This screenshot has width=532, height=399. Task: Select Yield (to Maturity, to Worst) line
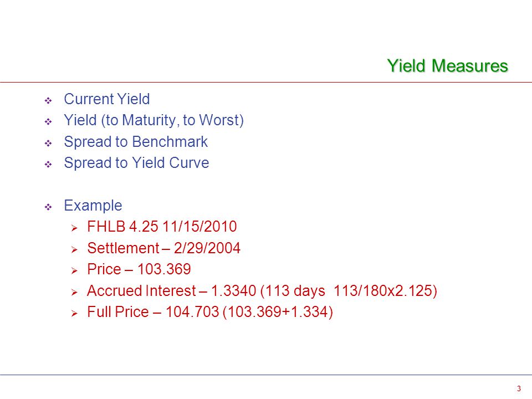pos(154,120)
